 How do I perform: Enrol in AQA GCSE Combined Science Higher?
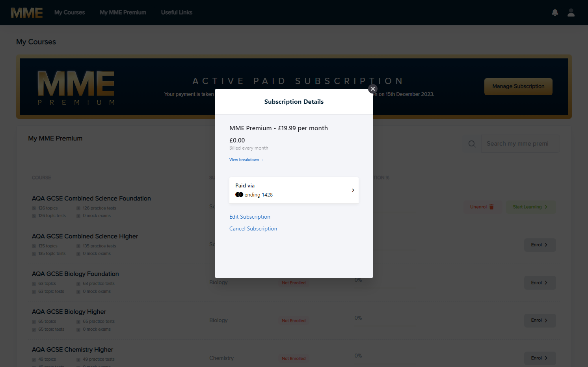point(540,245)
